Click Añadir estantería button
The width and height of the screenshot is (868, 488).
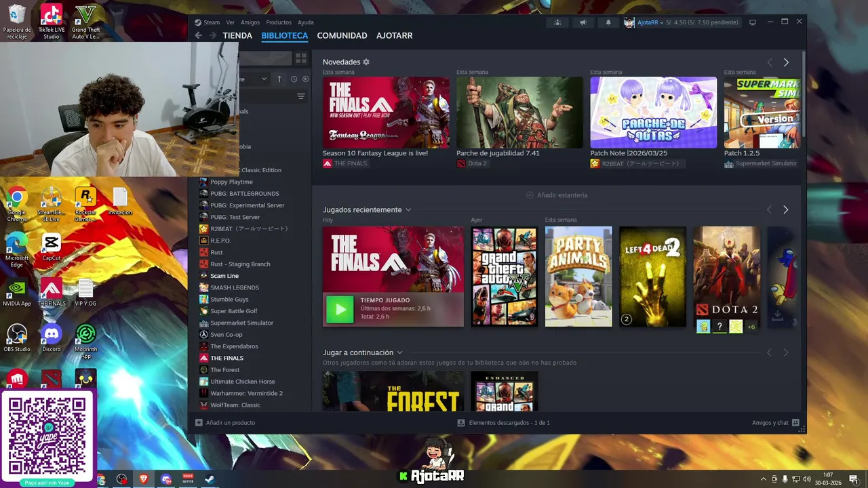tap(557, 195)
